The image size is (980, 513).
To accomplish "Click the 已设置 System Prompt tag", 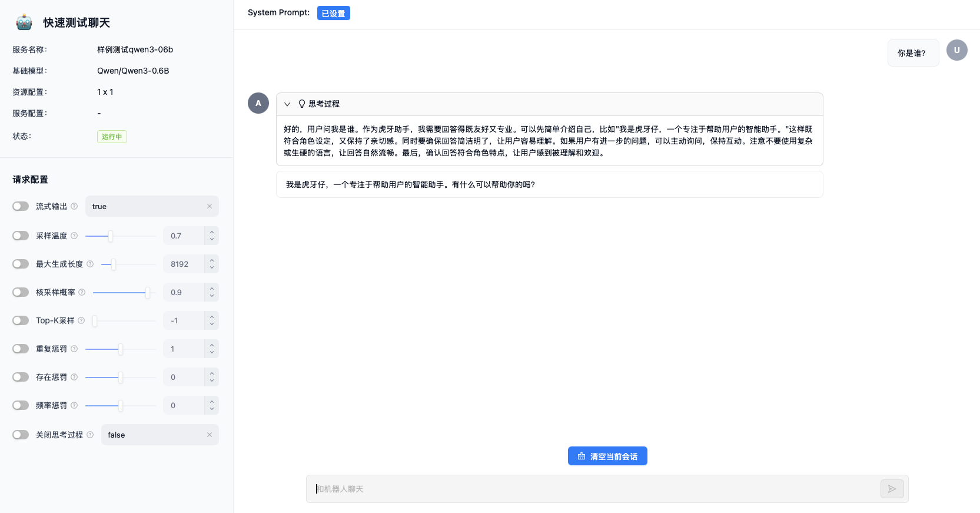I will 333,13.
